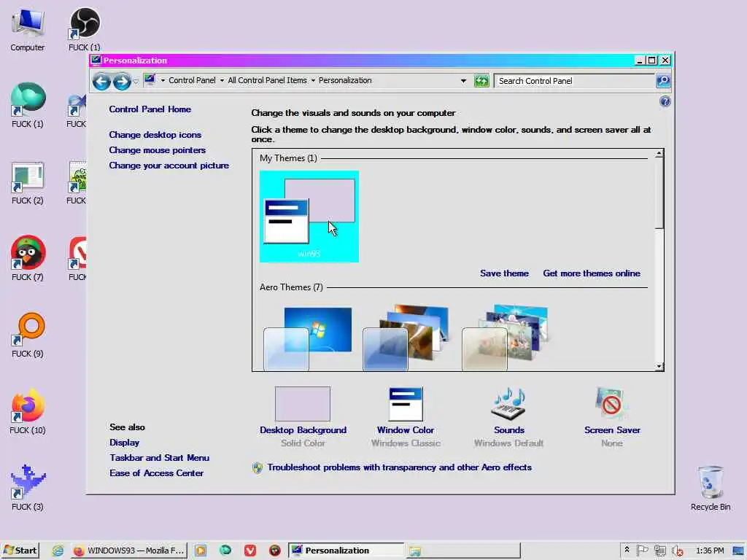The image size is (747, 560).
Task: Open Window Color settings icon
Action: [406, 404]
